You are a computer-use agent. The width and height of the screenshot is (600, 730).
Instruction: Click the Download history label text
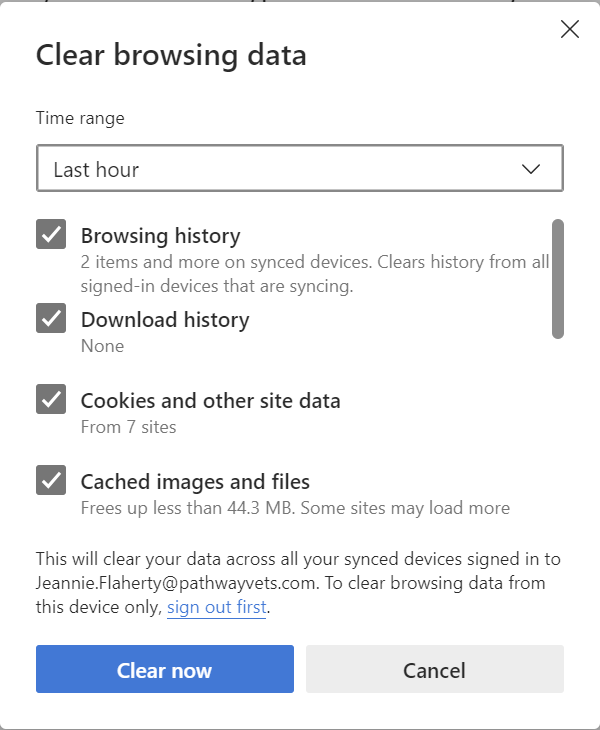pos(165,320)
